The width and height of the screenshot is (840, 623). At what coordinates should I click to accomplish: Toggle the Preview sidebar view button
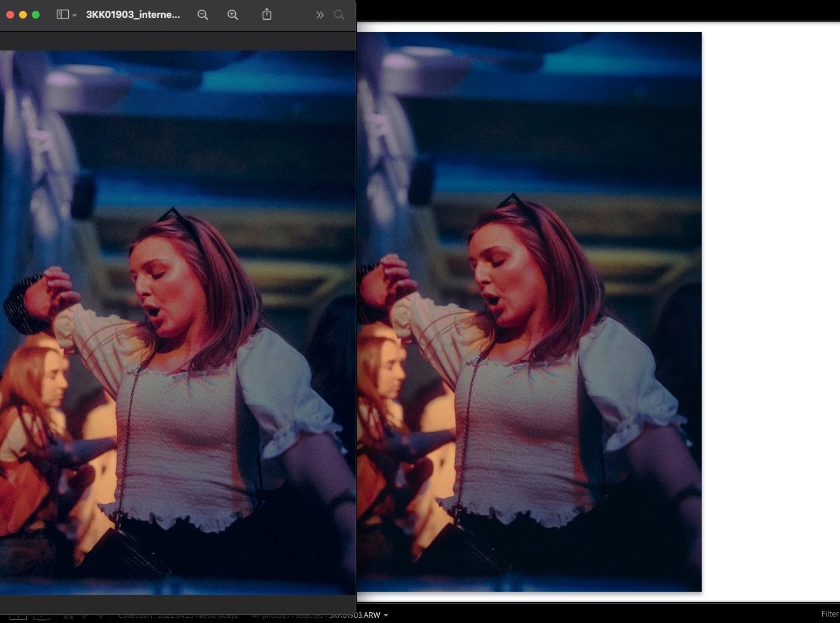[x=62, y=15]
